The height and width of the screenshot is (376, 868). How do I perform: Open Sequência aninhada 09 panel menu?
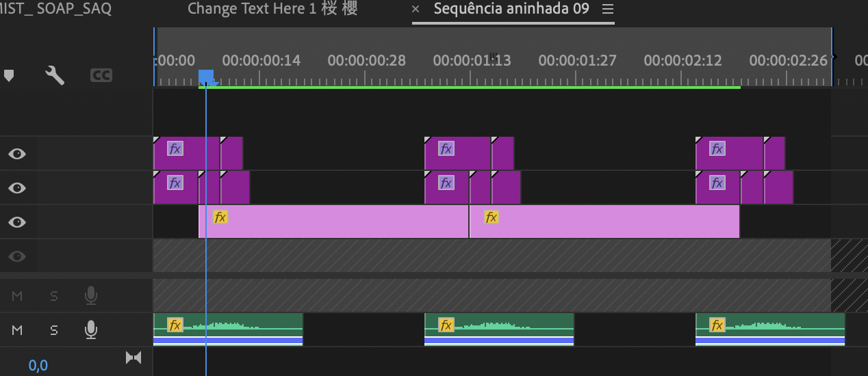click(x=607, y=9)
